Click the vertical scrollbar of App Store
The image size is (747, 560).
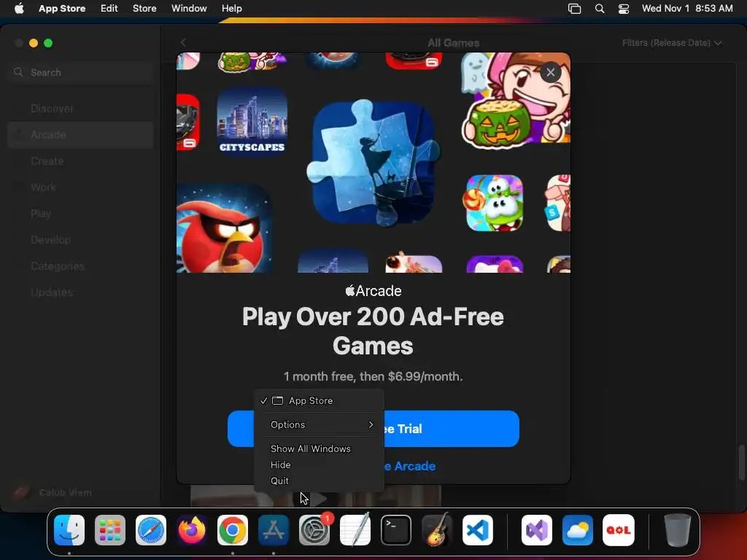741,462
